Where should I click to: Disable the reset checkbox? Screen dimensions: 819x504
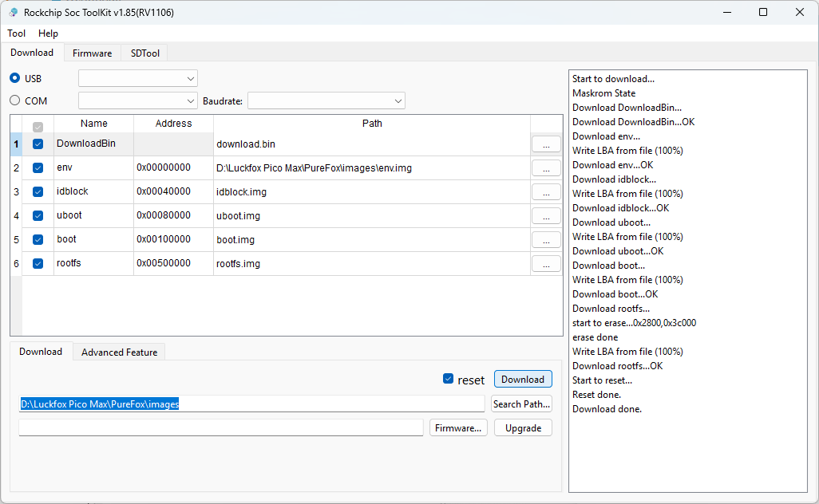(448, 379)
